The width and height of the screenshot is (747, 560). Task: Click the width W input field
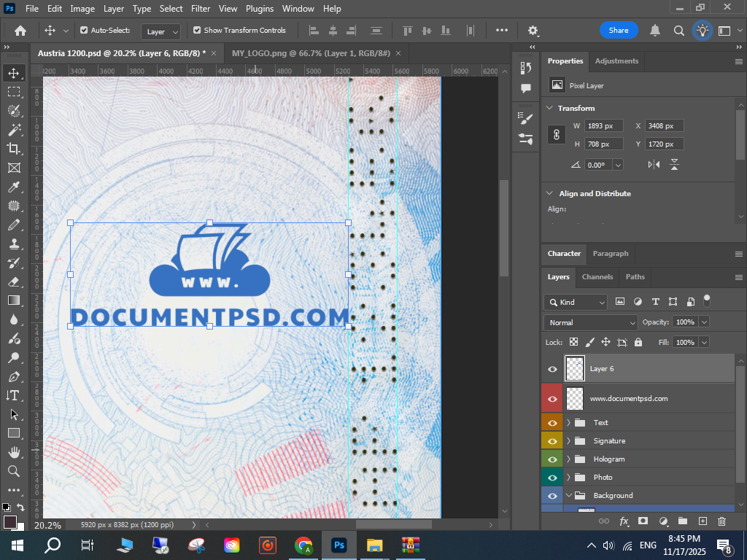(x=603, y=126)
